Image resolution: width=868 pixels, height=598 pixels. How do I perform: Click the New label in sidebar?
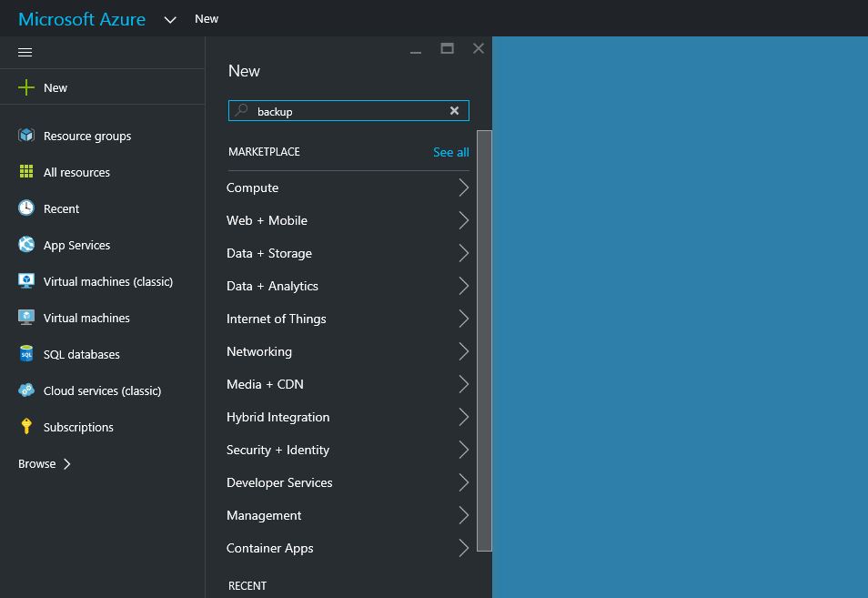pyautogui.click(x=56, y=88)
